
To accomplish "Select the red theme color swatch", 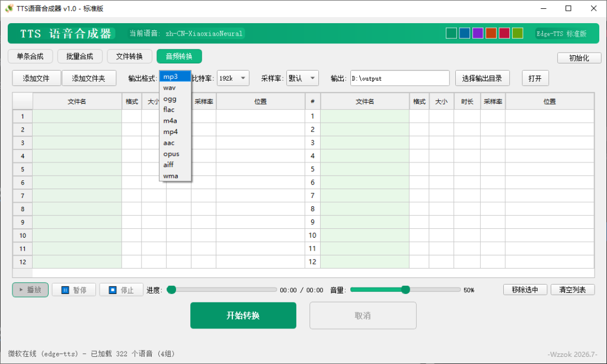I will pyautogui.click(x=504, y=33).
